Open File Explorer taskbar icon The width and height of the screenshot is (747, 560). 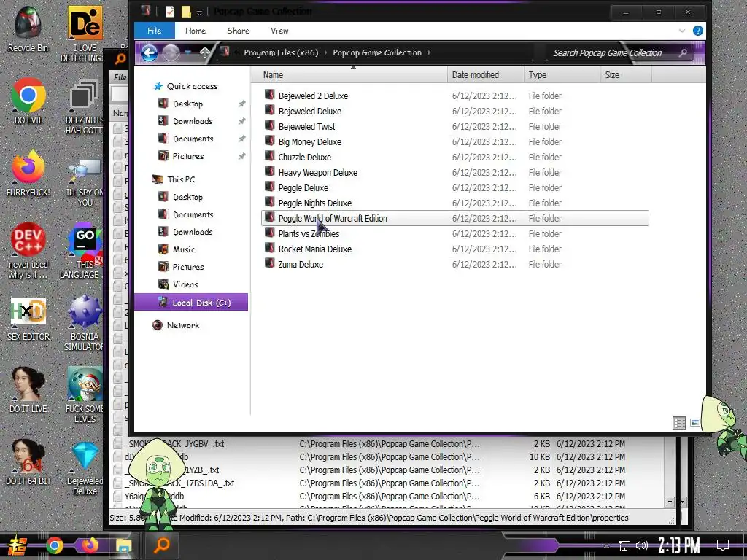pos(123,545)
